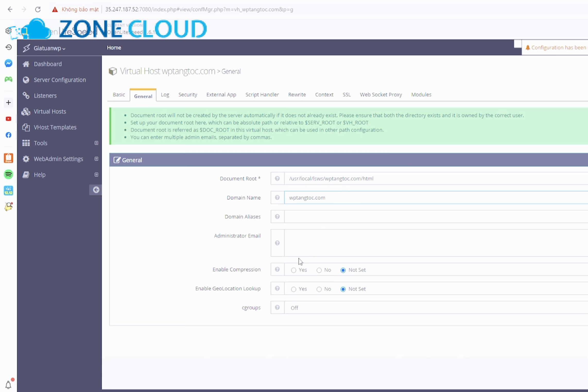Click the browser forward arrow
This screenshot has height=392, width=588.
pos(24,10)
